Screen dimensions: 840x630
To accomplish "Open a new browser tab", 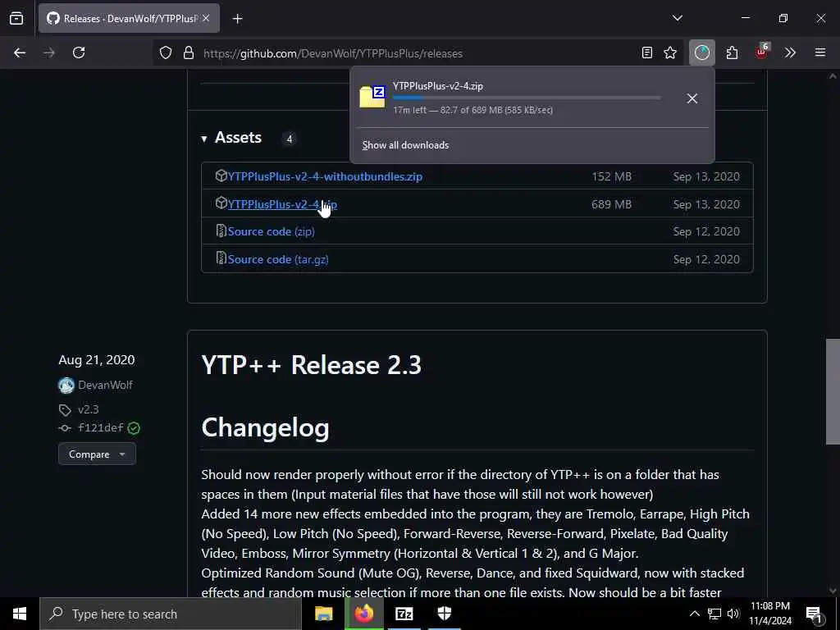I will (237, 19).
